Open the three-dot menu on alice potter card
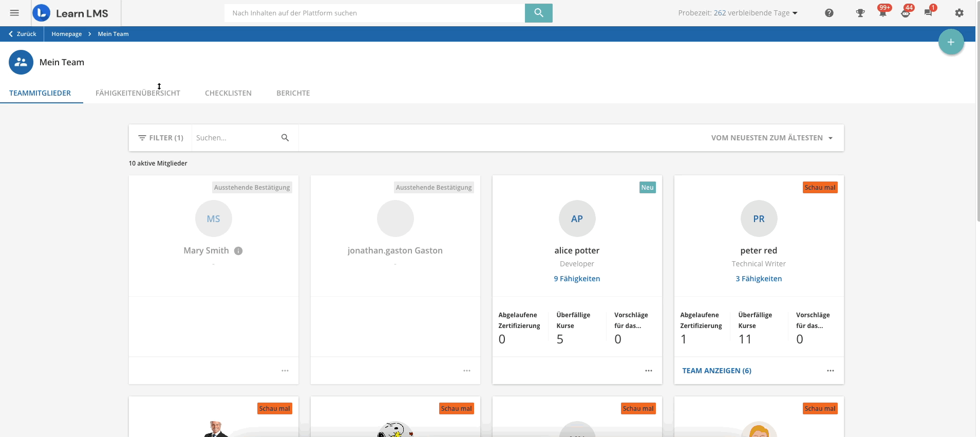This screenshot has width=980, height=437. [649, 371]
